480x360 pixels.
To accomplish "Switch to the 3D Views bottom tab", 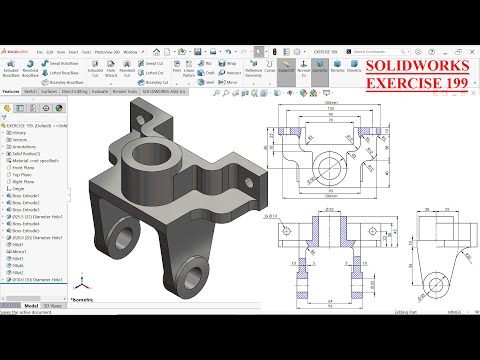I will pos(53,306).
